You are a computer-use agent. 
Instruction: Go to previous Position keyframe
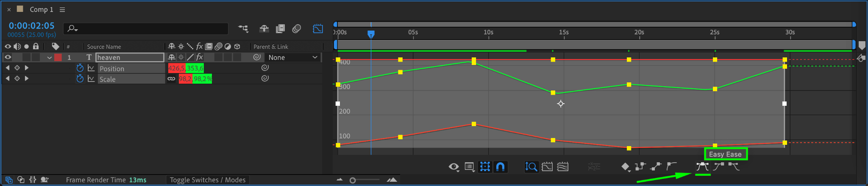[7, 68]
